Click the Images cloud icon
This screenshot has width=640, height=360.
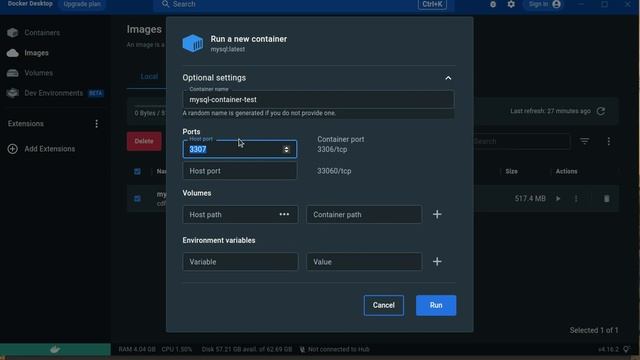click(13, 53)
